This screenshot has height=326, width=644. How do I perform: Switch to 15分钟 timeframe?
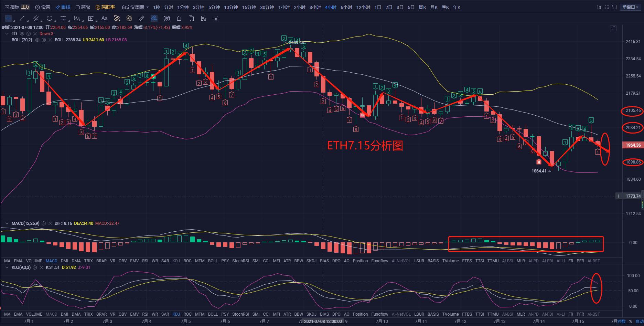(249, 7)
